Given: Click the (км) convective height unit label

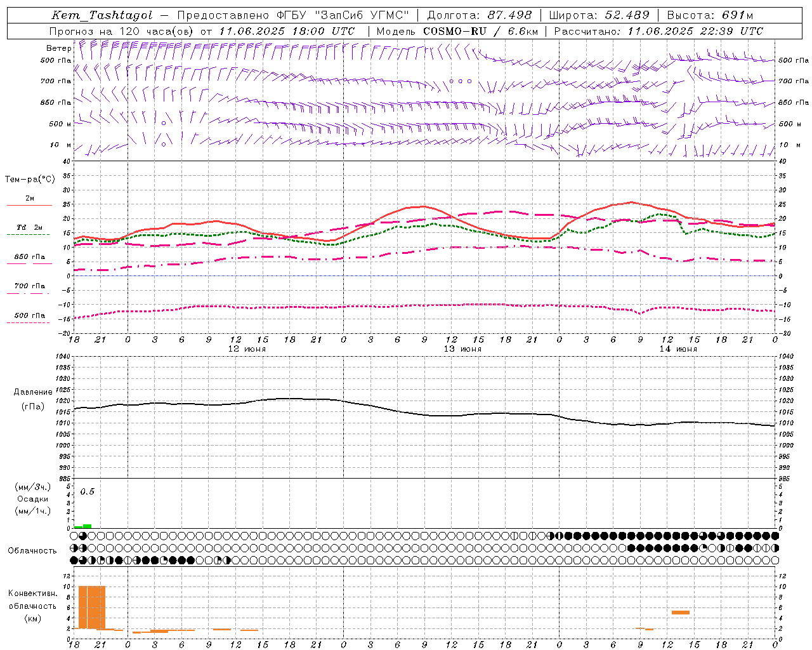Looking at the screenshot, I should point(33,618).
